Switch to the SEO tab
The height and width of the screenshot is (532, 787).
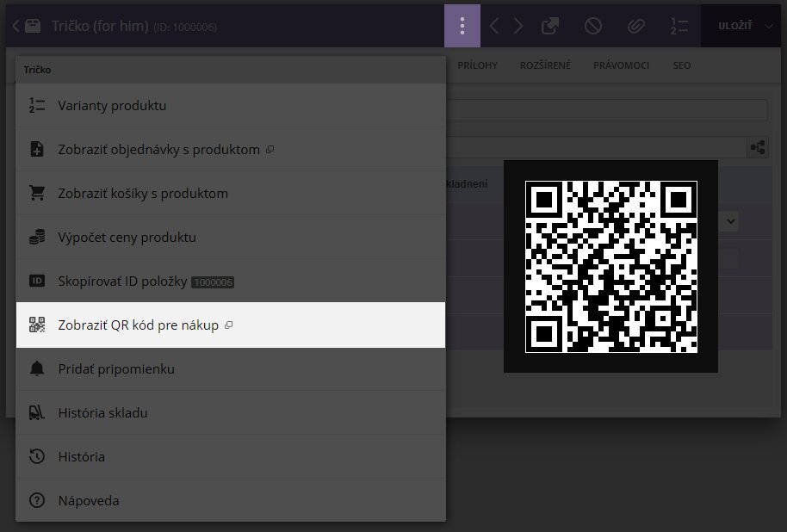682,65
